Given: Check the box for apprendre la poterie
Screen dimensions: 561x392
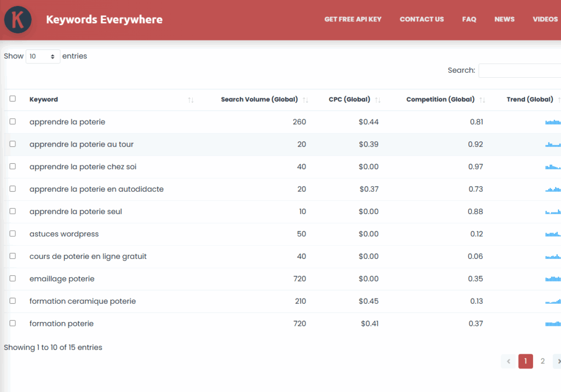Looking at the screenshot, I should coord(13,122).
